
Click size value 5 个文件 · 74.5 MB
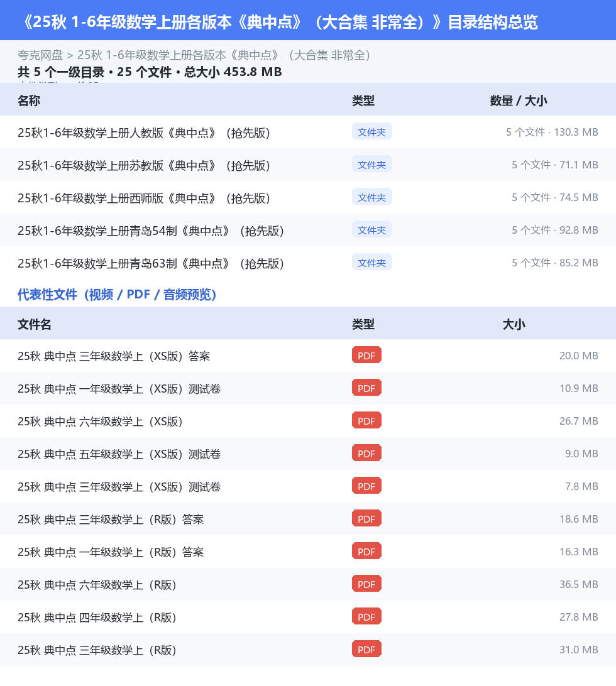555,197
